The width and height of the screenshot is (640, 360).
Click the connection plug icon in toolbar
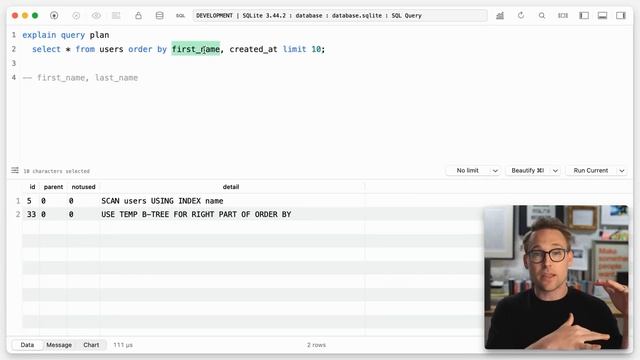[54, 16]
